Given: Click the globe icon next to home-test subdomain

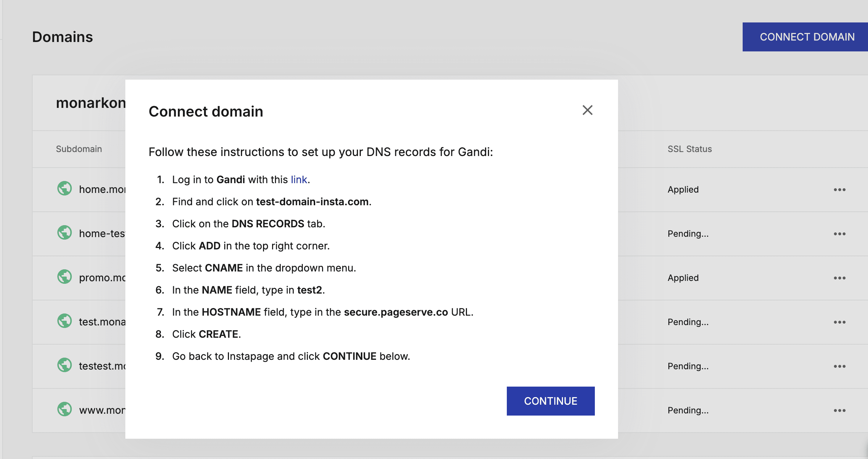Looking at the screenshot, I should (x=64, y=233).
